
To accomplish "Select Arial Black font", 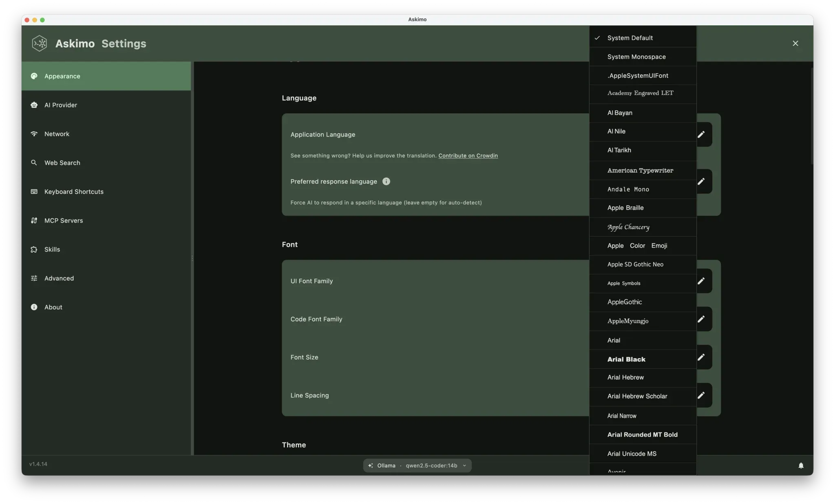I will tap(643, 359).
